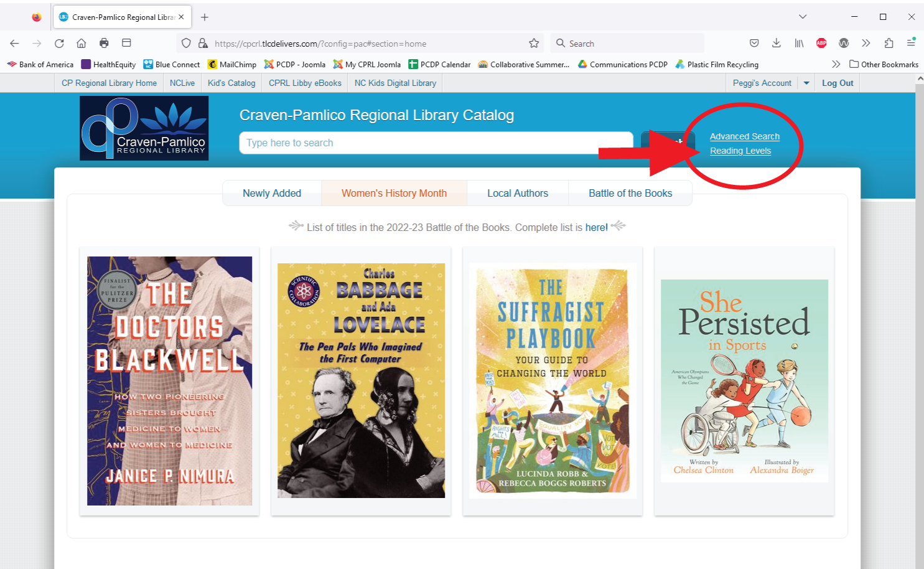Open the Bank of America bookmark
The height and width of the screenshot is (569, 924).
(40, 64)
